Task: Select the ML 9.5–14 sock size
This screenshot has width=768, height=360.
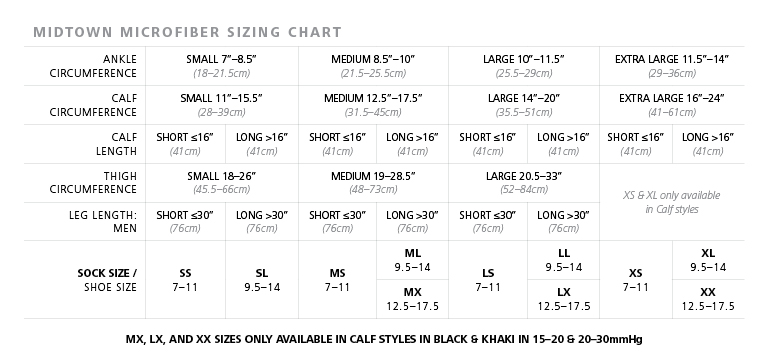Action: [412, 260]
